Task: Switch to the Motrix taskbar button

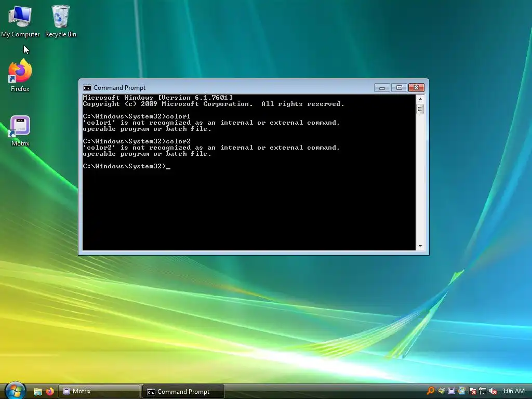Action: click(99, 391)
